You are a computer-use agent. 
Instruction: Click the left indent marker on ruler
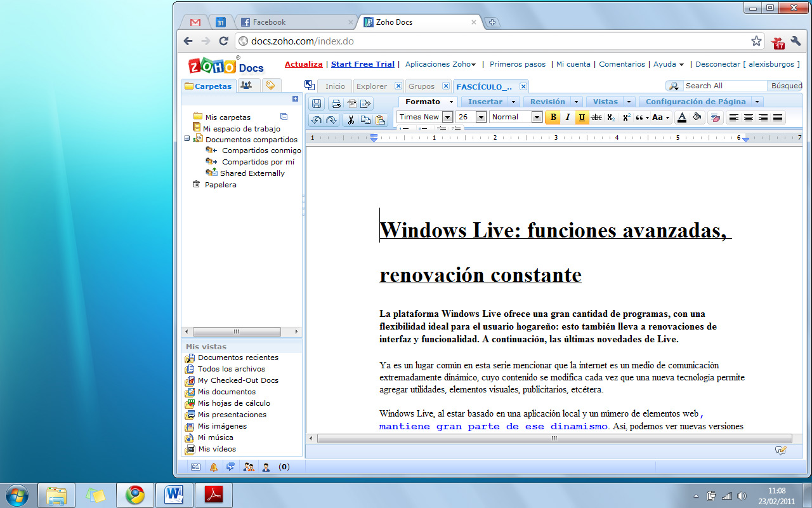374,138
